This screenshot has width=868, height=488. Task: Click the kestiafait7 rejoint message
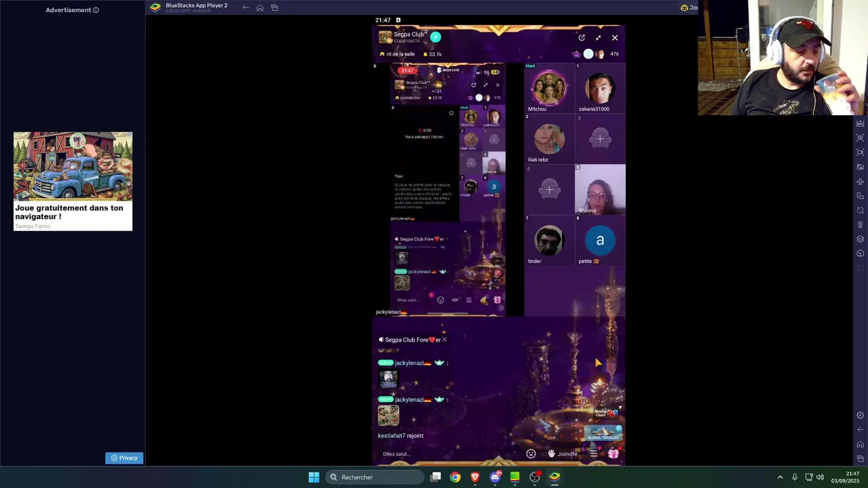[x=401, y=436]
